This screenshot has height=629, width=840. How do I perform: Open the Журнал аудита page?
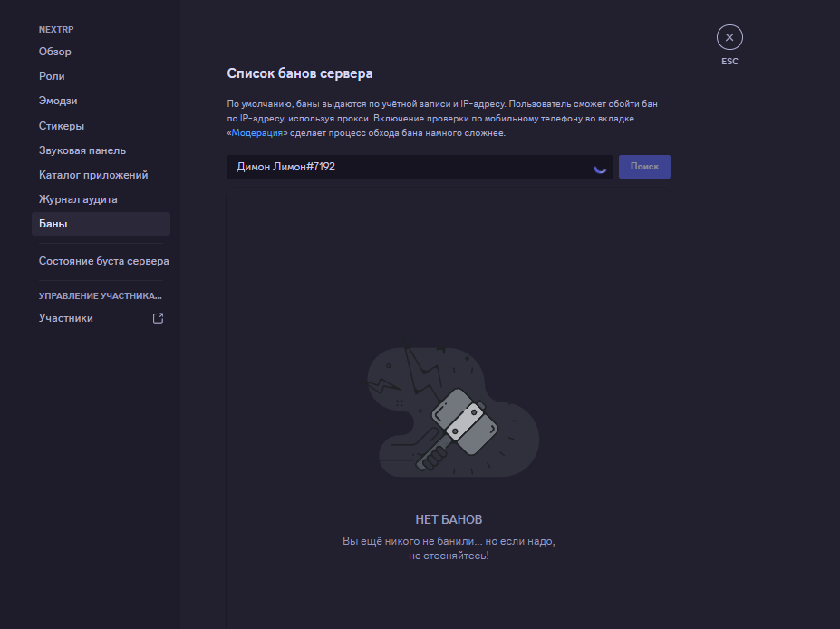click(x=78, y=199)
